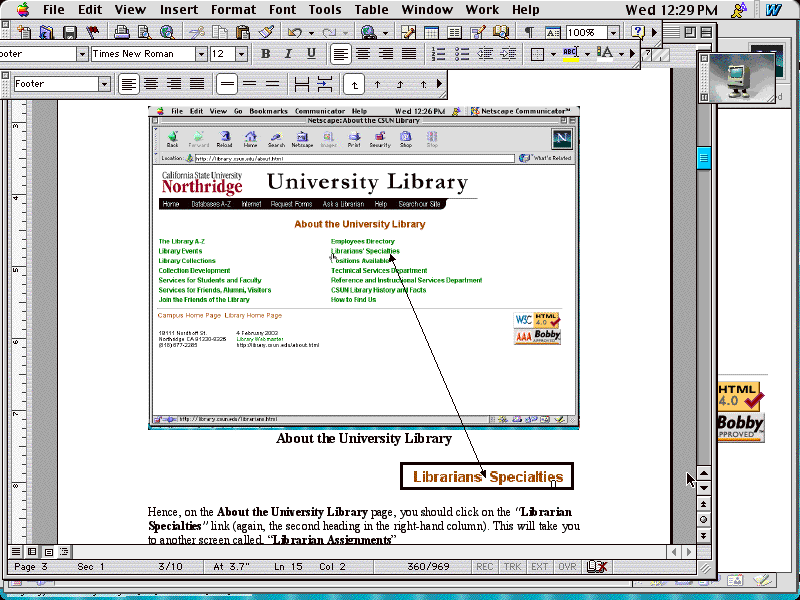Viewport: 800px width, 600px height.
Task: Click the Web Page Preview globe icon
Action: 167,33
